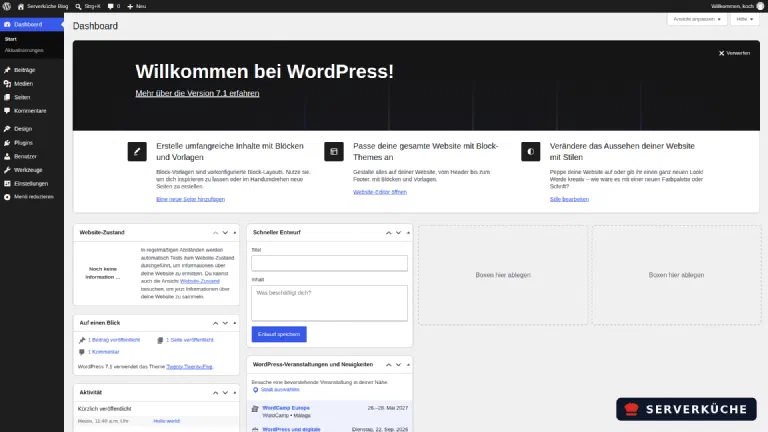Open Plugins icon in sidebar
Viewport: 768px width, 432px height.
7,143
